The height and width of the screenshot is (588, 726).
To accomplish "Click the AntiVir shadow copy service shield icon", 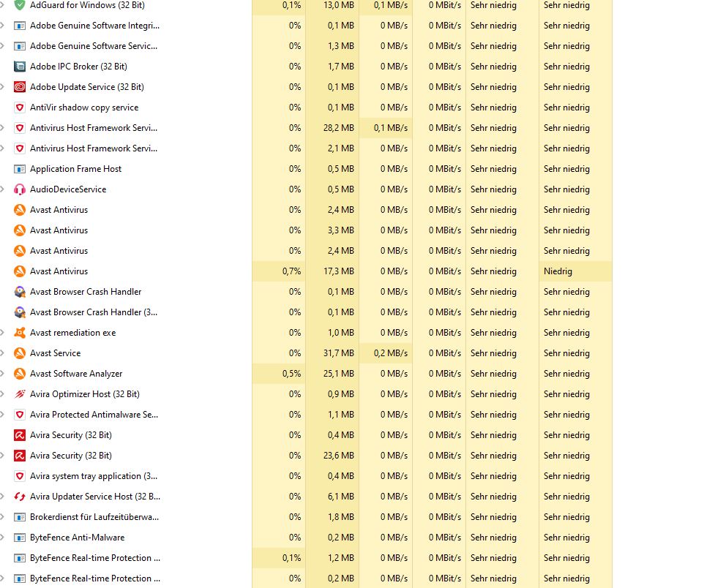I will [20, 108].
